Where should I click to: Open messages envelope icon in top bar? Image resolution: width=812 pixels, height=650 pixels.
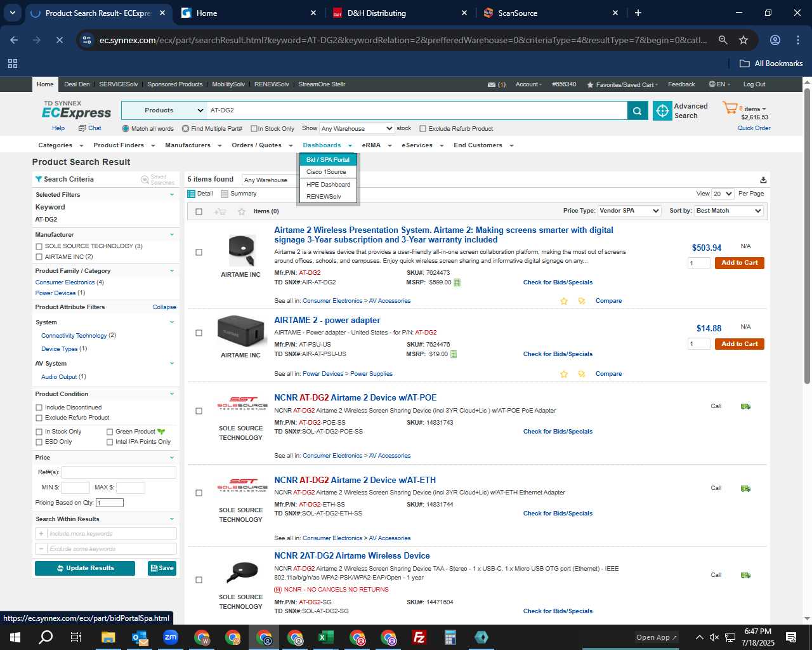tap(492, 84)
